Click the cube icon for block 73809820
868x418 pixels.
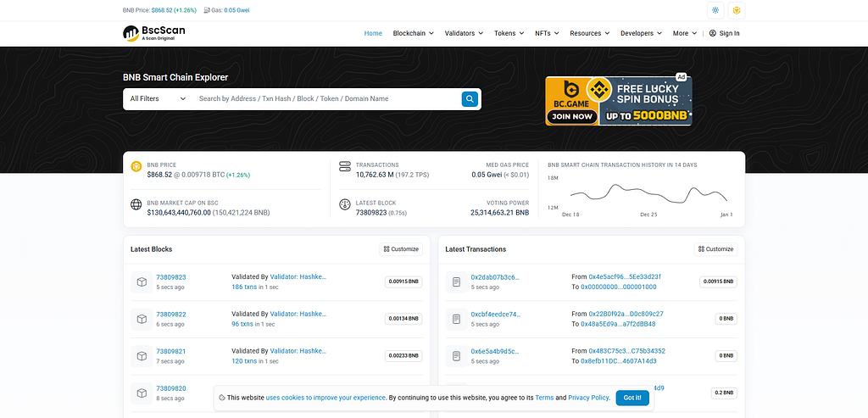click(142, 393)
